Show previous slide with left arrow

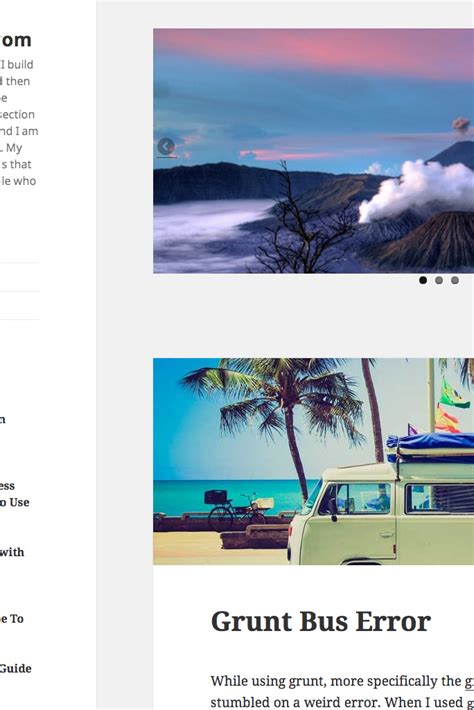[x=166, y=147]
